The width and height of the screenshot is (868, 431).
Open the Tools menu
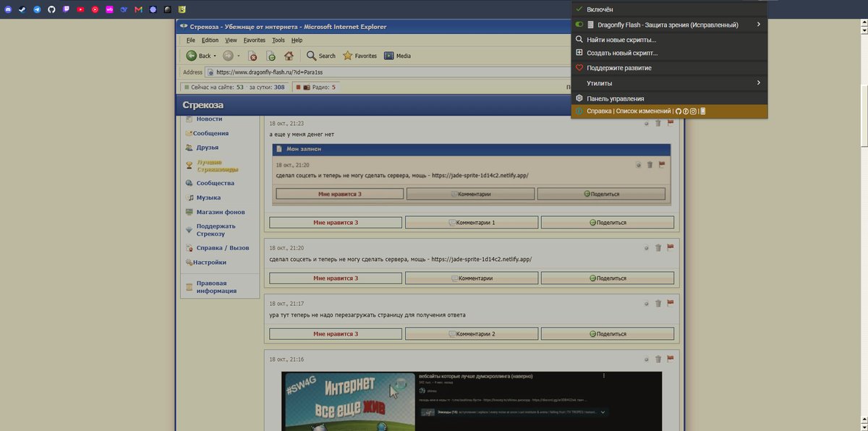[278, 40]
